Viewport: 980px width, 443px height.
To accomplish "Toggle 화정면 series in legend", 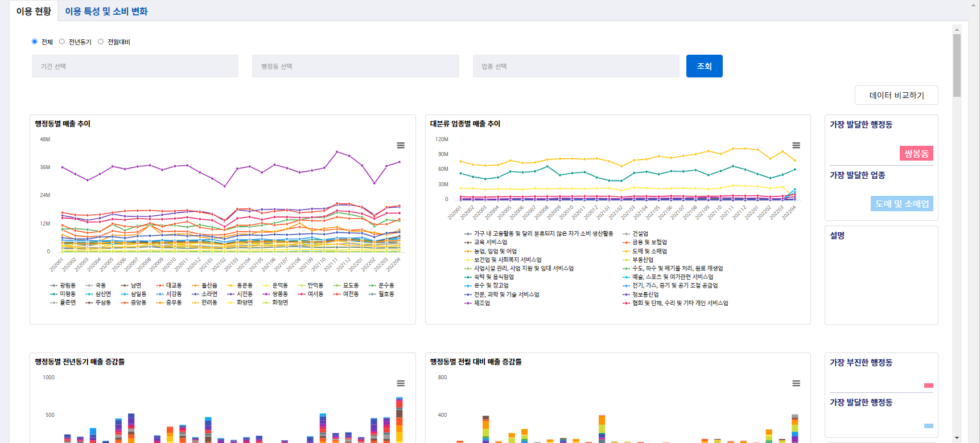I will tap(275, 302).
